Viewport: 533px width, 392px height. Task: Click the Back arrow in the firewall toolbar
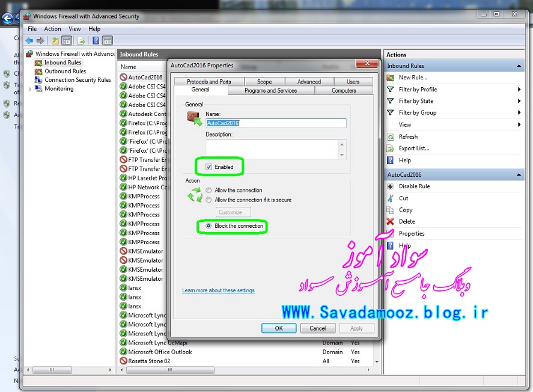tap(29, 41)
